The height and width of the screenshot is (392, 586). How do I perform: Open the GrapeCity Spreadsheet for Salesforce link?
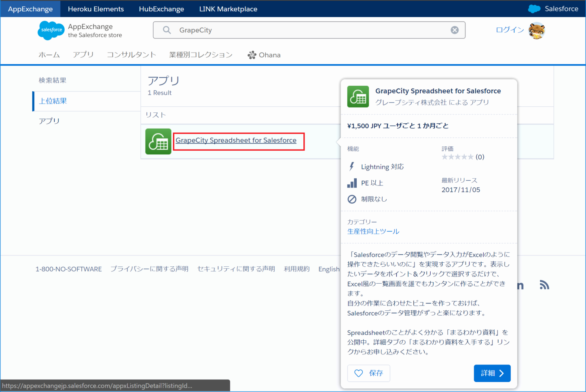tap(236, 140)
